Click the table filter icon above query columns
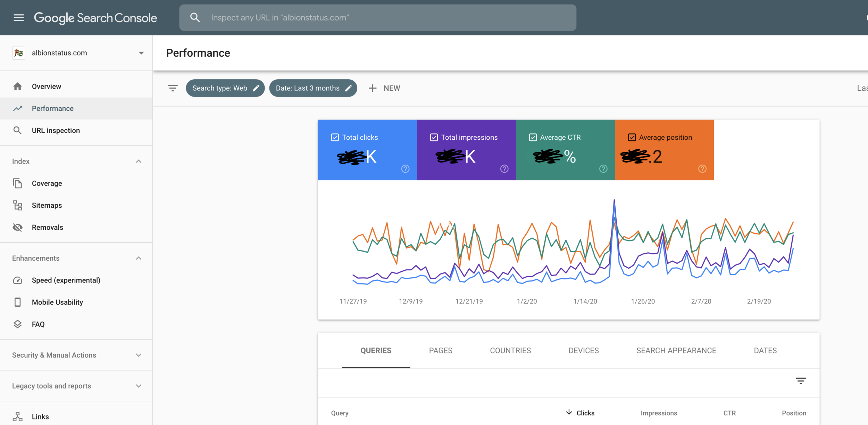 pyautogui.click(x=801, y=381)
